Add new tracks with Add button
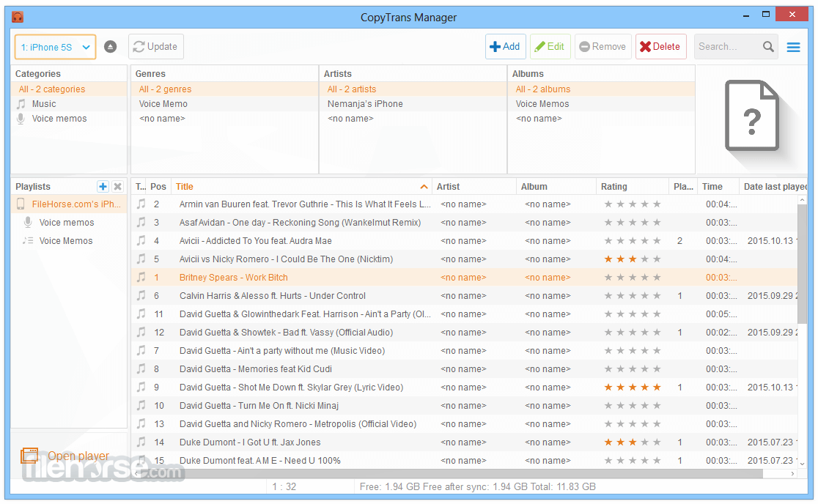The width and height of the screenshot is (818, 504). click(x=505, y=47)
